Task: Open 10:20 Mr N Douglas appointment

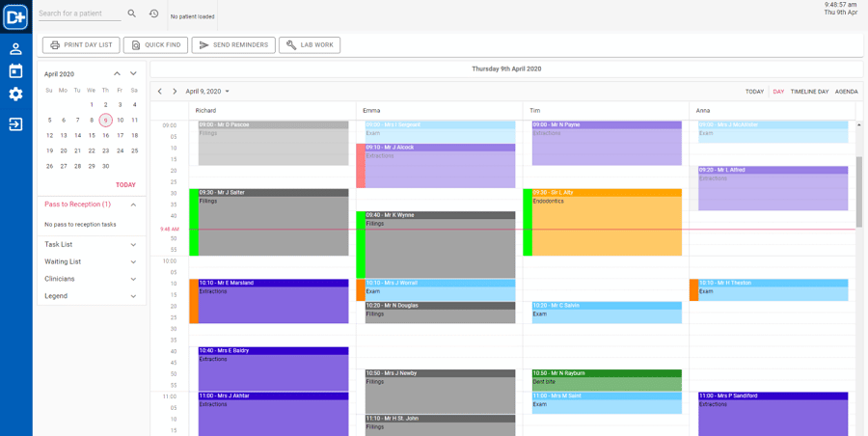Action: (440, 313)
